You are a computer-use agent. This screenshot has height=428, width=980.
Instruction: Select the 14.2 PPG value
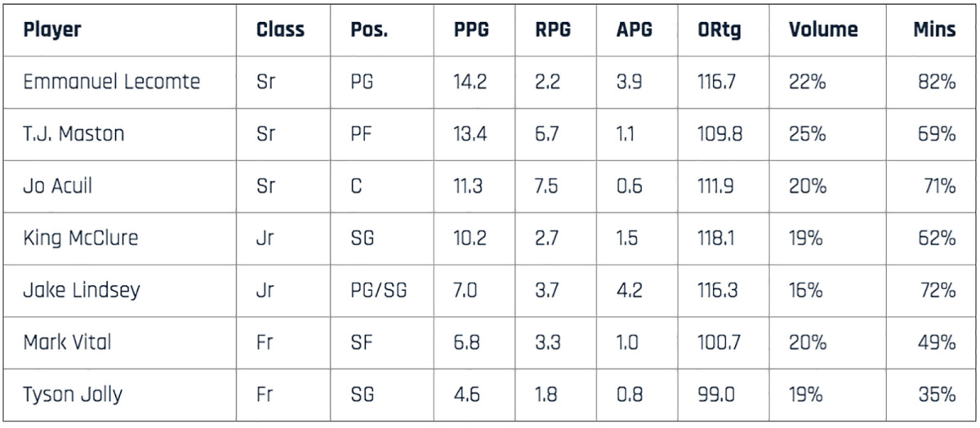pyautogui.click(x=470, y=82)
